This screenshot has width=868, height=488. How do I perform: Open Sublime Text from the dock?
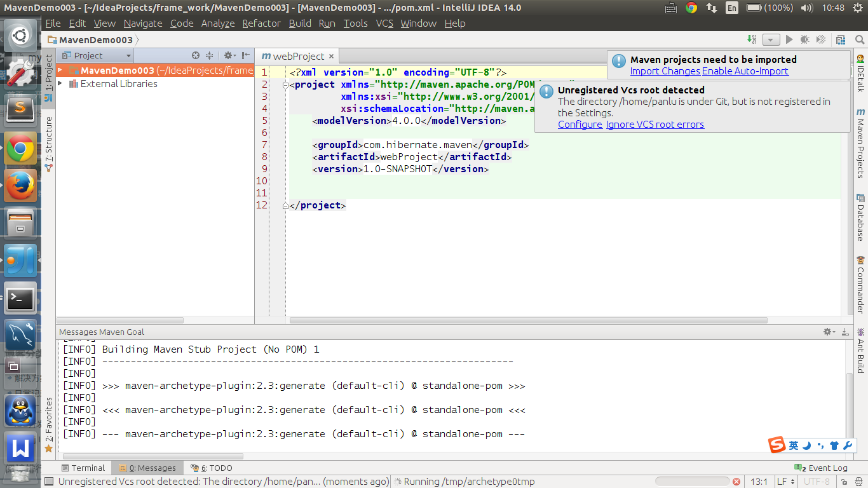pyautogui.click(x=20, y=110)
